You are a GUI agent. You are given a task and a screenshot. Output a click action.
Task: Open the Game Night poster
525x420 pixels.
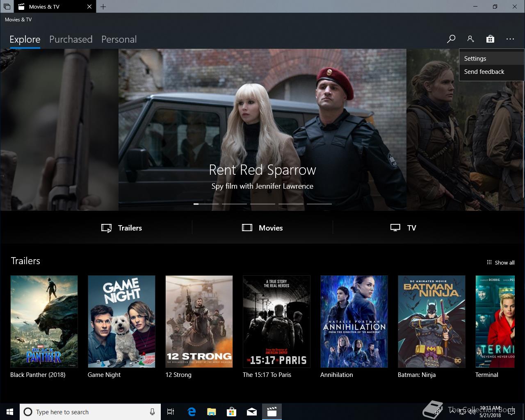tap(121, 322)
